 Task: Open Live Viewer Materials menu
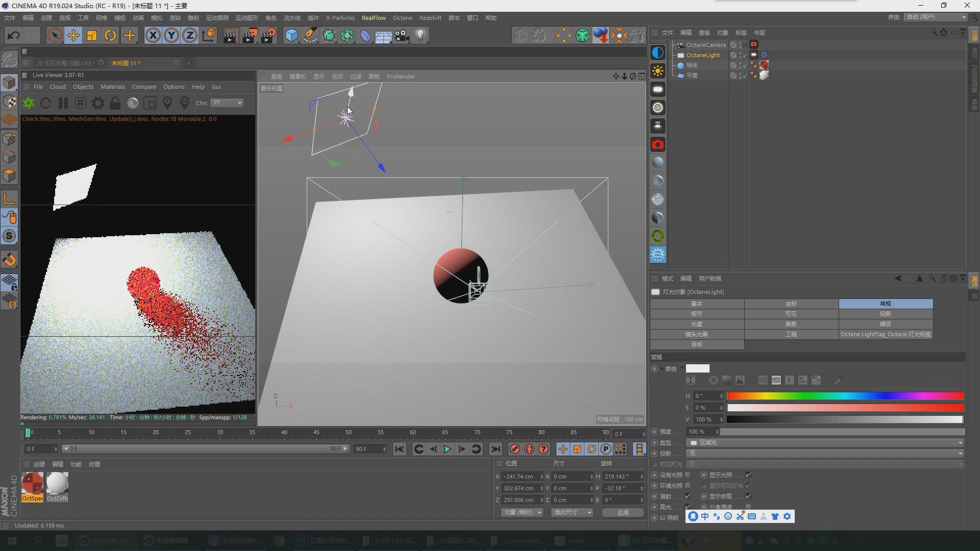112,87
